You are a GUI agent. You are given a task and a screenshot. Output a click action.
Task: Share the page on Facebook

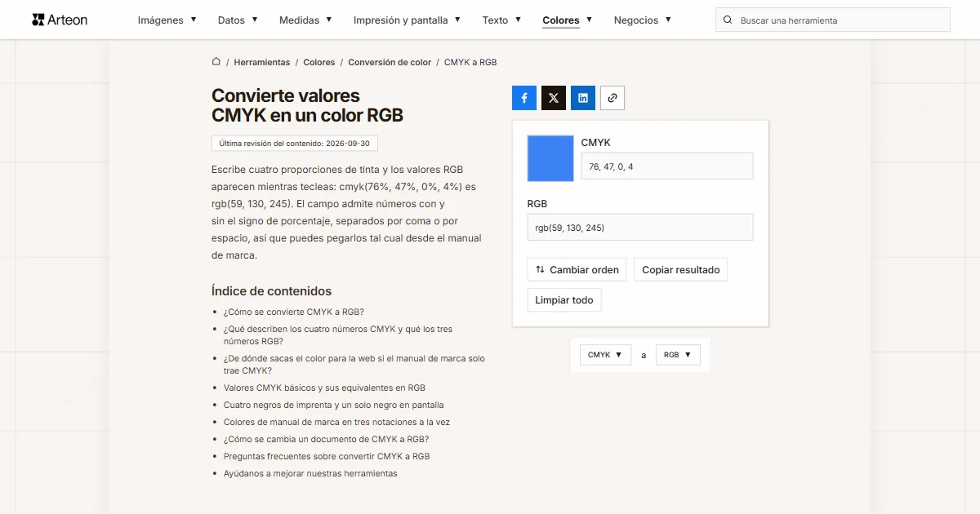(524, 98)
